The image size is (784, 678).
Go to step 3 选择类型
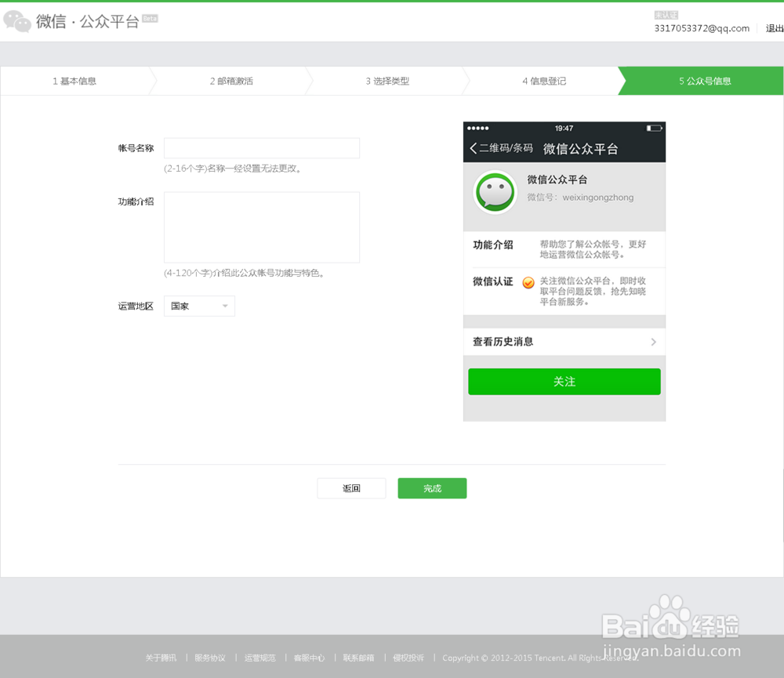387,81
